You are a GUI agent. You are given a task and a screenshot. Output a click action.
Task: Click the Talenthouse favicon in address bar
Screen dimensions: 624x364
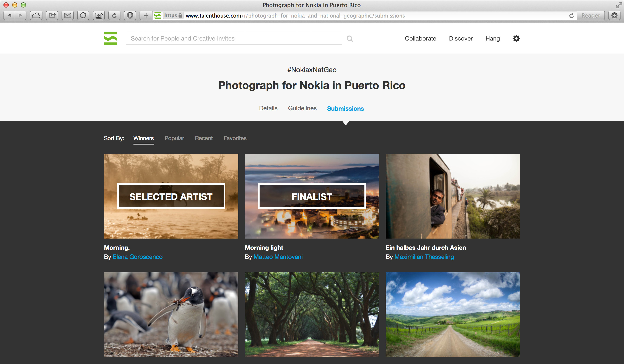(158, 15)
